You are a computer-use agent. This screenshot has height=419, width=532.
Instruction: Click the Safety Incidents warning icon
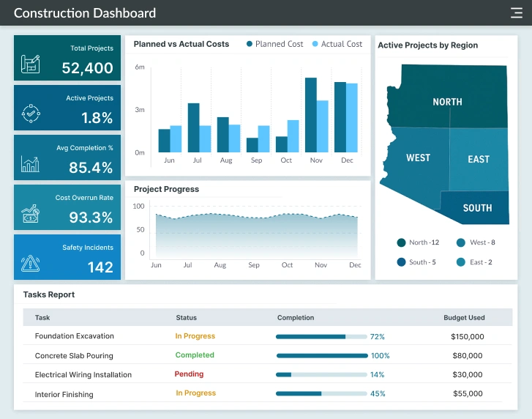[31, 263]
